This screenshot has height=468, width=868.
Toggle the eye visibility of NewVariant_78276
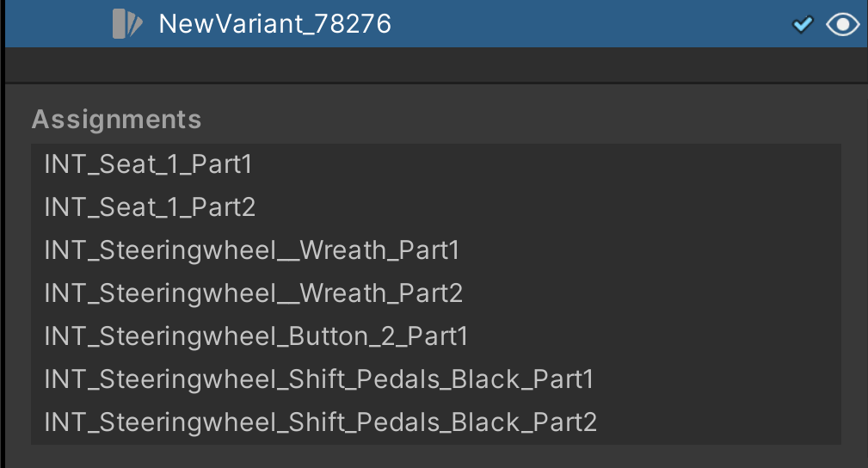point(841,25)
